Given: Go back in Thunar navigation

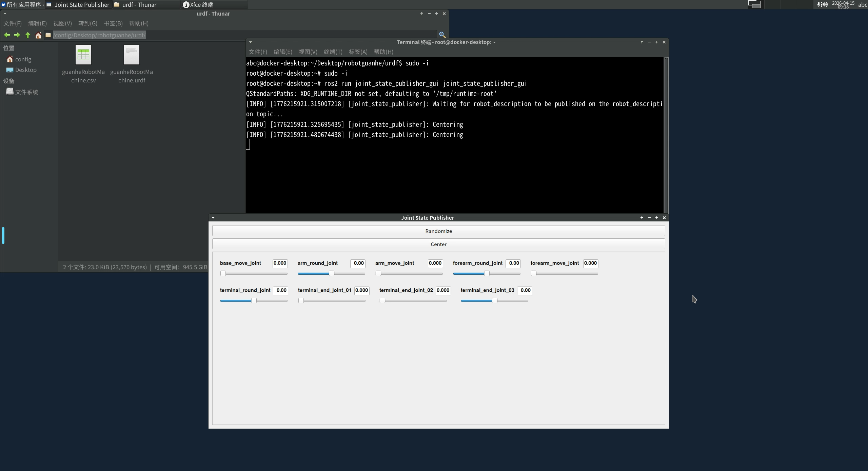Looking at the screenshot, I should point(7,35).
